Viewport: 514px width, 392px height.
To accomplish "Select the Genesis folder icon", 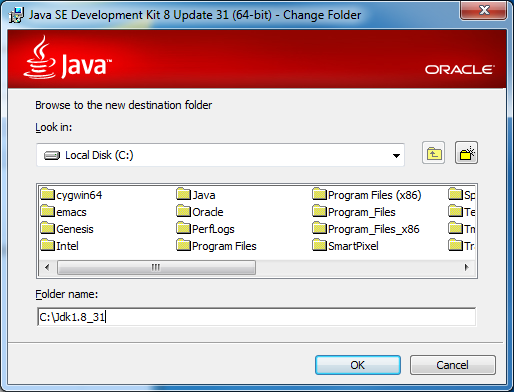I will (x=47, y=228).
